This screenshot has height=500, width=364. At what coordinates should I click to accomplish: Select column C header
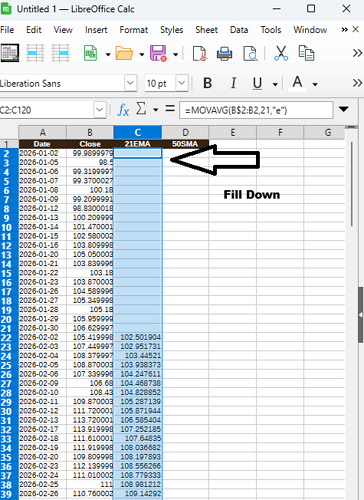[x=138, y=132]
